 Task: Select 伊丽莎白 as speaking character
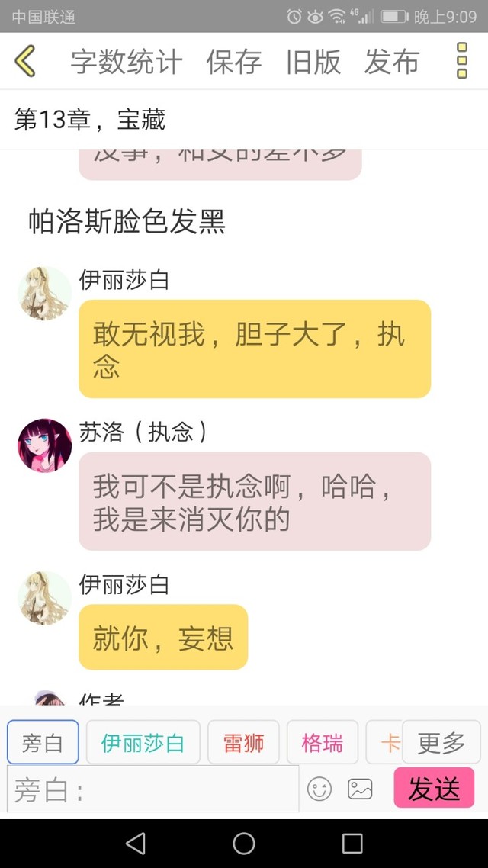point(143,742)
